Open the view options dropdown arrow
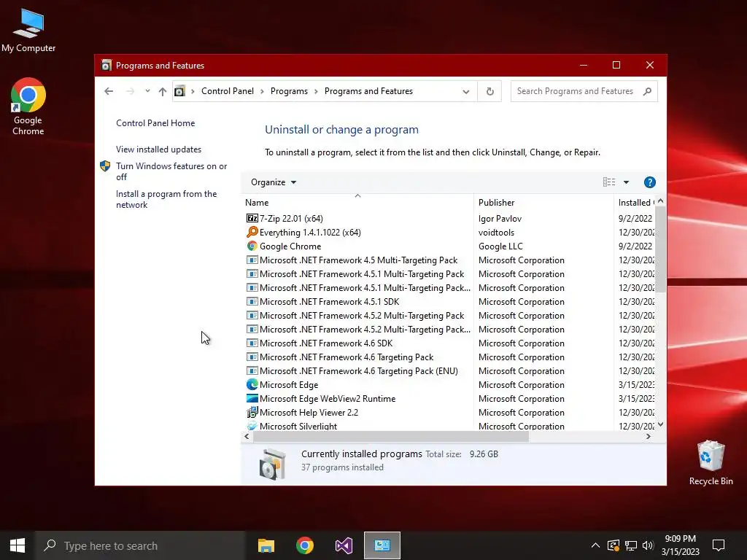 tap(626, 182)
